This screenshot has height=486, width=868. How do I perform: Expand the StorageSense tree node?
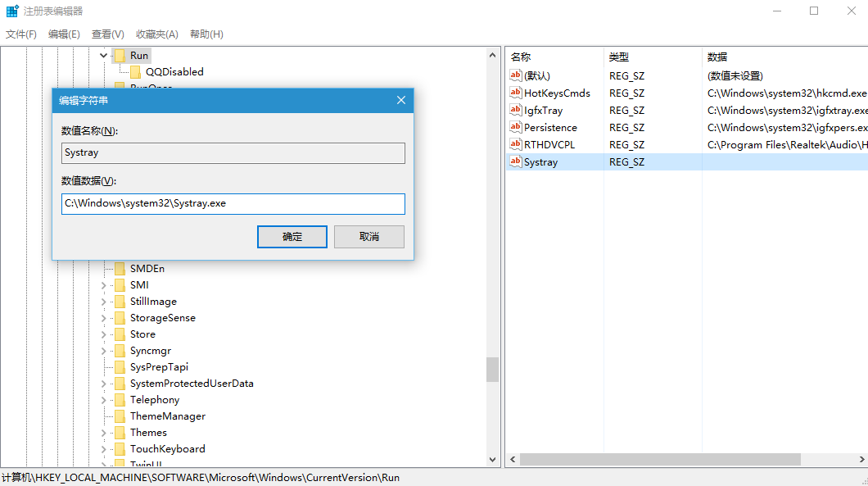tap(104, 318)
